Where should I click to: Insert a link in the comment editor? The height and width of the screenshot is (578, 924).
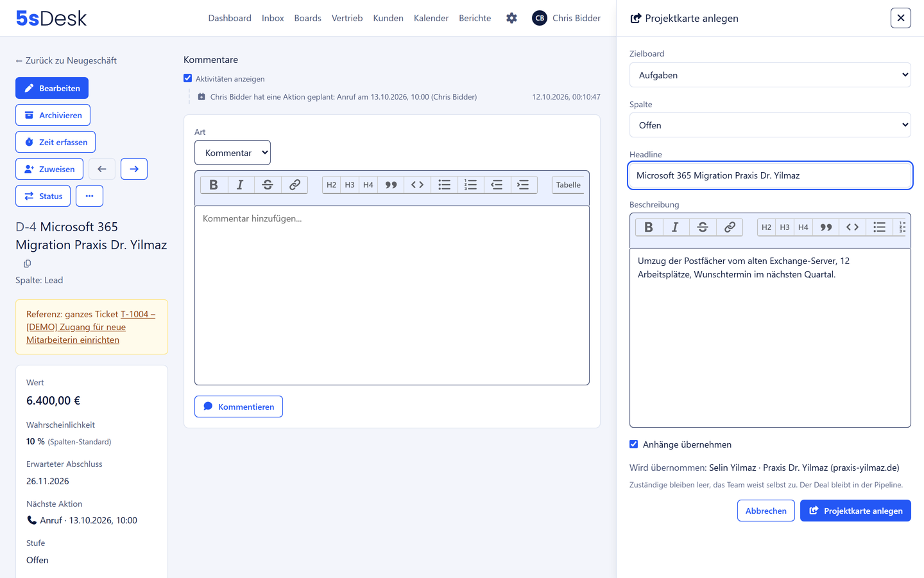pyautogui.click(x=295, y=185)
